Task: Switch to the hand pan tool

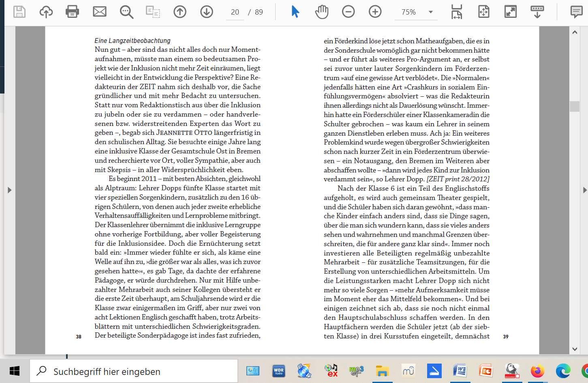Action: [322, 12]
